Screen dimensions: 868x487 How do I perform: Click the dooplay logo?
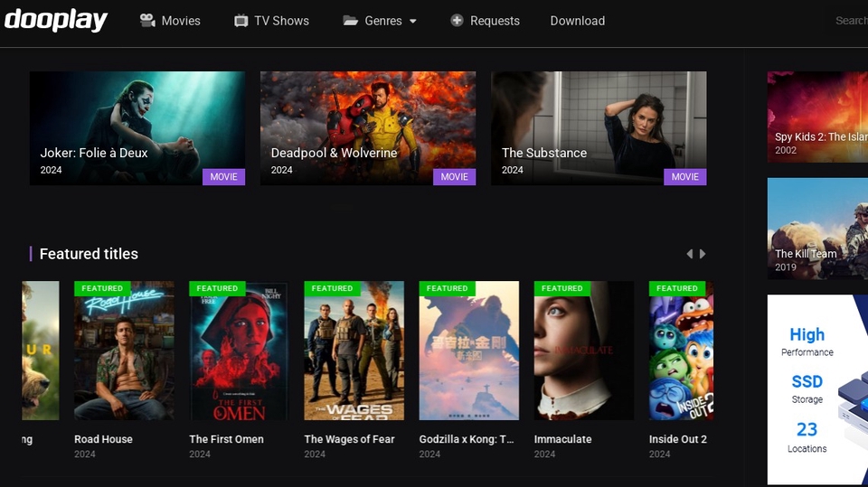56,20
